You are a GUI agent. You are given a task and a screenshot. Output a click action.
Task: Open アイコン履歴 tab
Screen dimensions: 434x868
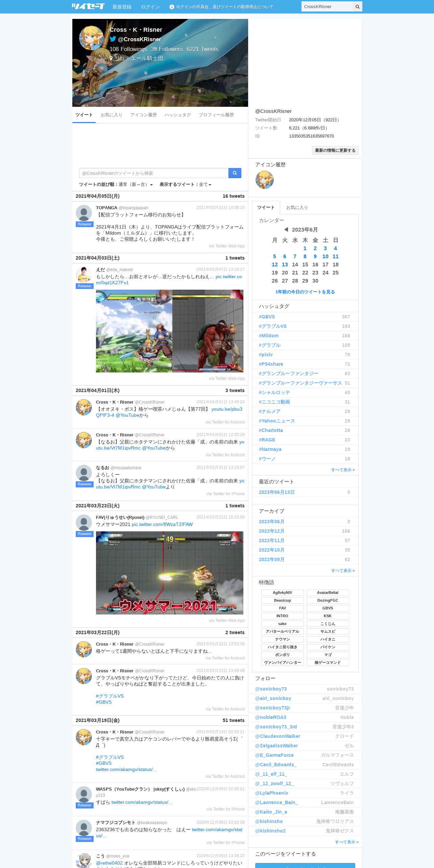(144, 115)
